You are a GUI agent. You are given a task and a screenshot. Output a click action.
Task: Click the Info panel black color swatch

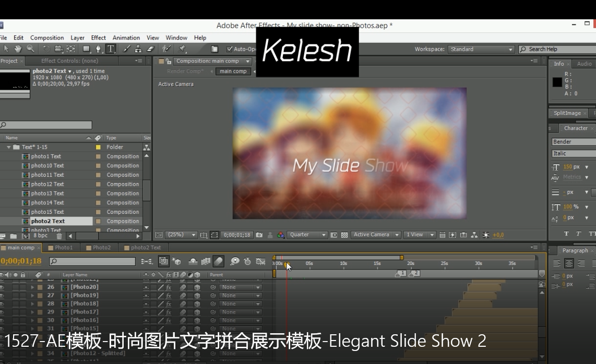[x=557, y=82]
